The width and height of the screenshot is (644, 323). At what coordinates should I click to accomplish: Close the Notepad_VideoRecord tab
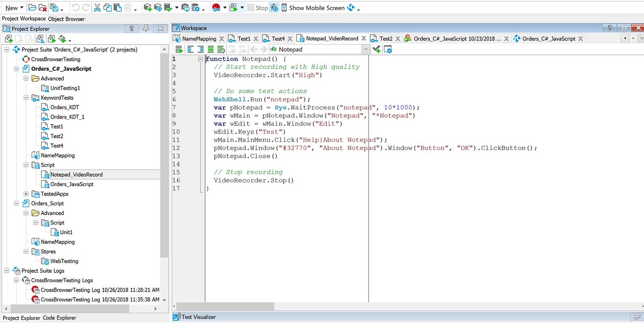click(x=364, y=38)
